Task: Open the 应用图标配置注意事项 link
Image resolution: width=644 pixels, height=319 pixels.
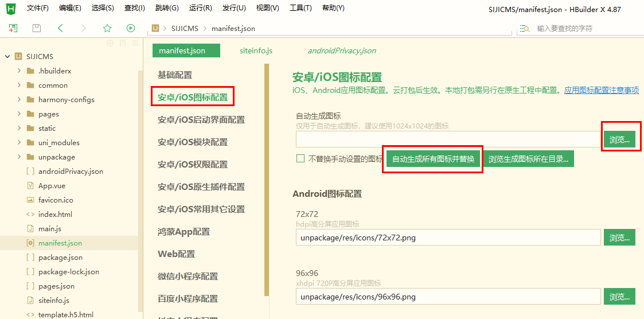Action: pyautogui.click(x=602, y=91)
